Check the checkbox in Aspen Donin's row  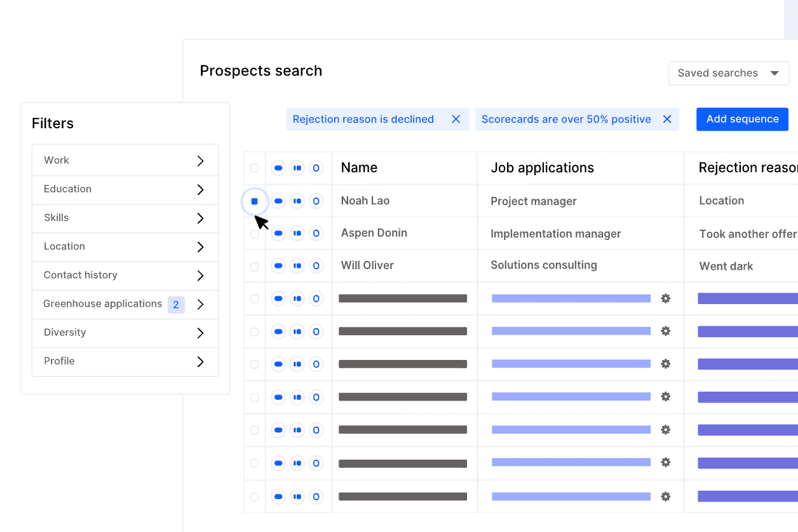[x=254, y=233]
